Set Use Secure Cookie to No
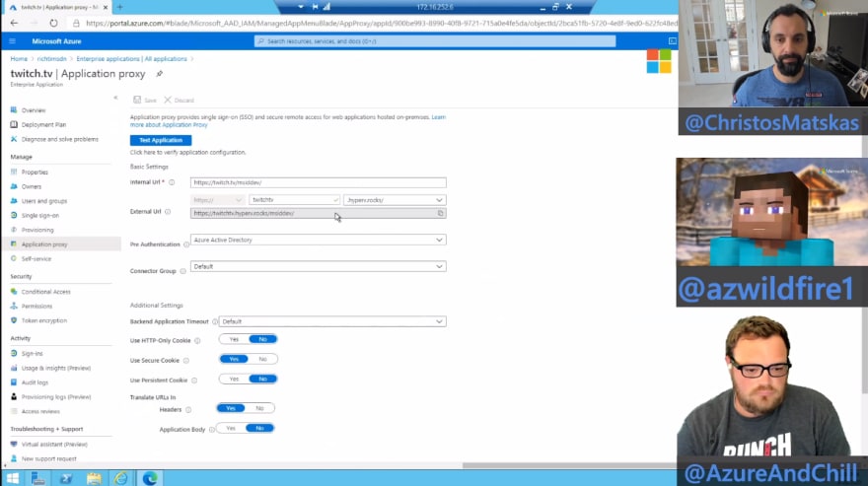 [262, 359]
